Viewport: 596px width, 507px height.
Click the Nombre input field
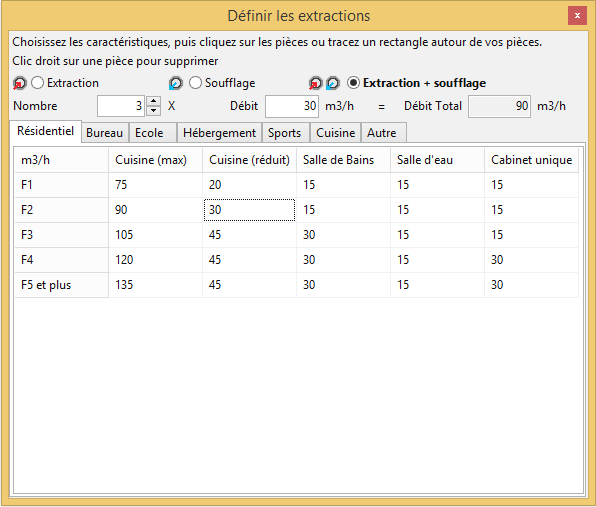[x=121, y=106]
